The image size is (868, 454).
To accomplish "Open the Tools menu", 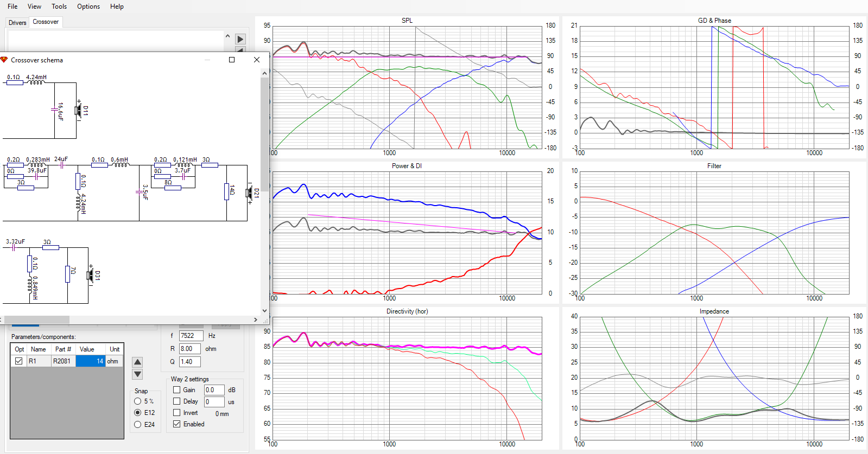I will pyautogui.click(x=59, y=7).
